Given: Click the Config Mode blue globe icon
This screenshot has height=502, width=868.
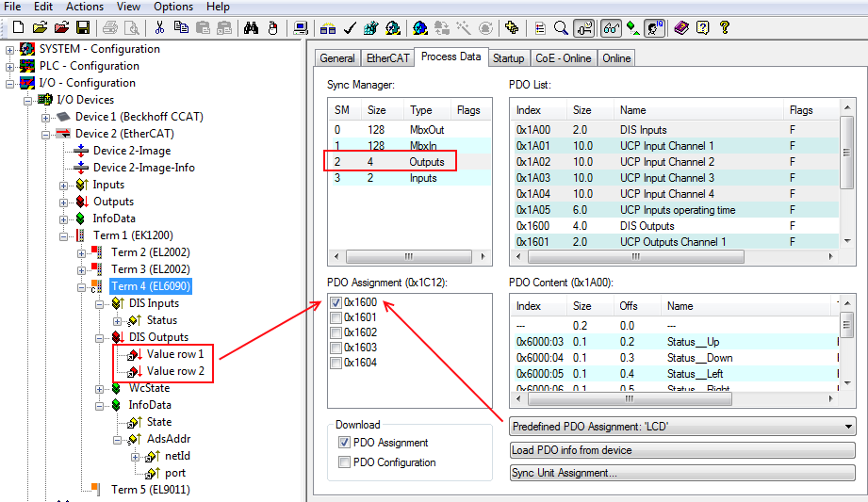Looking at the screenshot, I should click(x=420, y=27).
